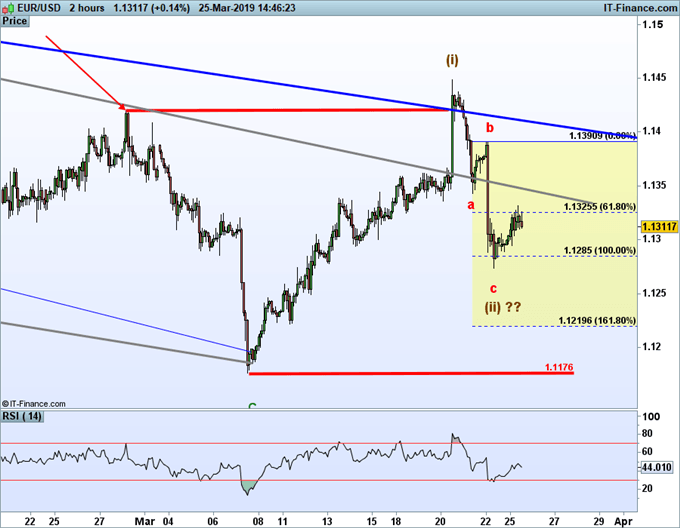Click the Price panel label

[x=14, y=21]
